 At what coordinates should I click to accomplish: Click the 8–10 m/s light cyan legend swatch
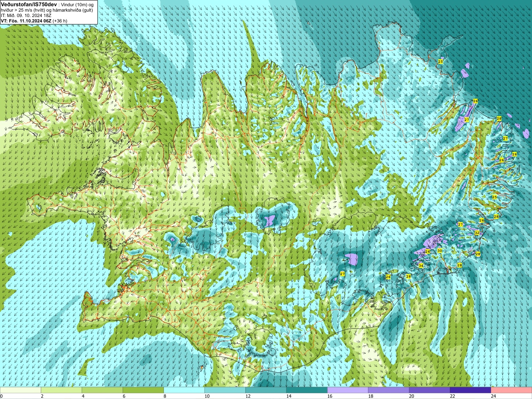184,390
